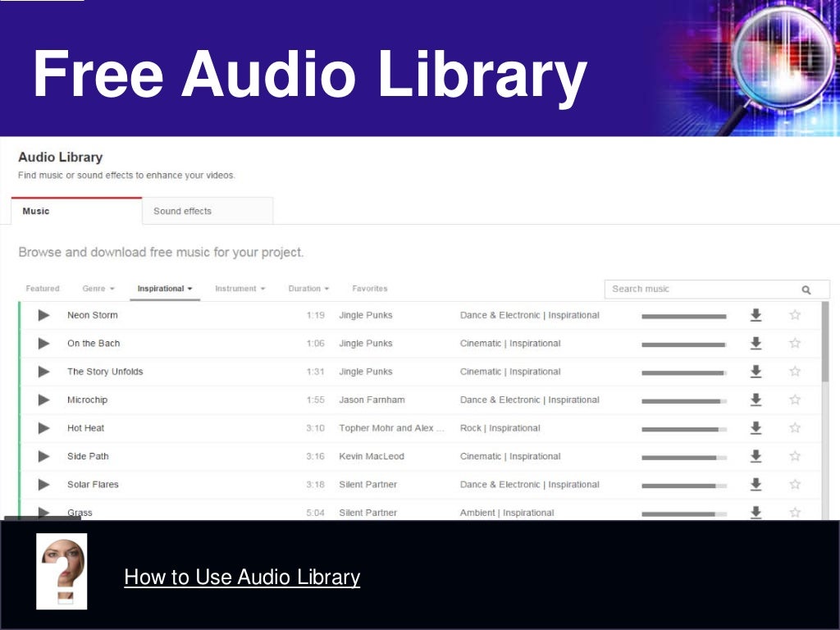840x630 pixels.
Task: Star the Hot Heat track
Action: click(x=795, y=427)
